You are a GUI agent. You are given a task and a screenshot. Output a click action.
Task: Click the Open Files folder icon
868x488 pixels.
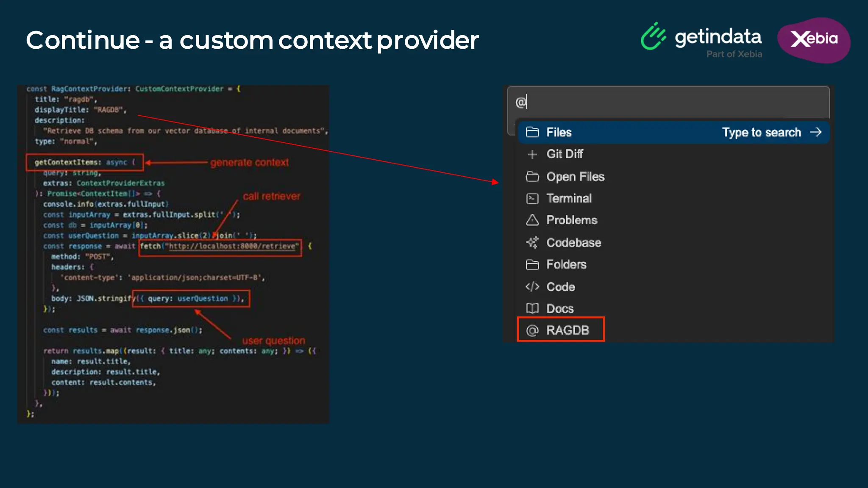532,176
